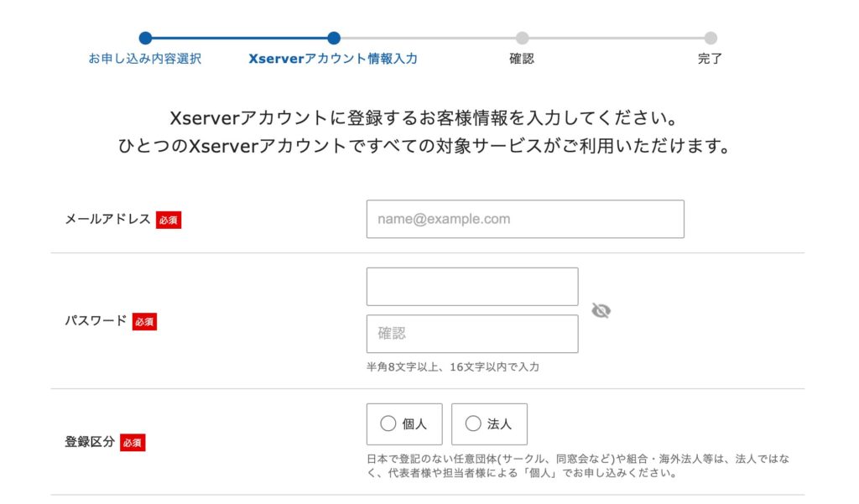Click 必須 badge beside メールアドレス

(169, 220)
